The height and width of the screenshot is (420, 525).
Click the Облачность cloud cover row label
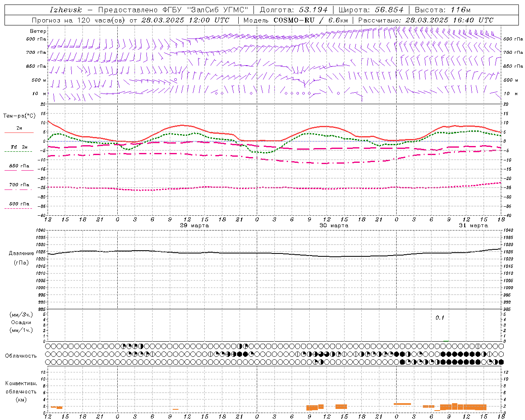21,356
